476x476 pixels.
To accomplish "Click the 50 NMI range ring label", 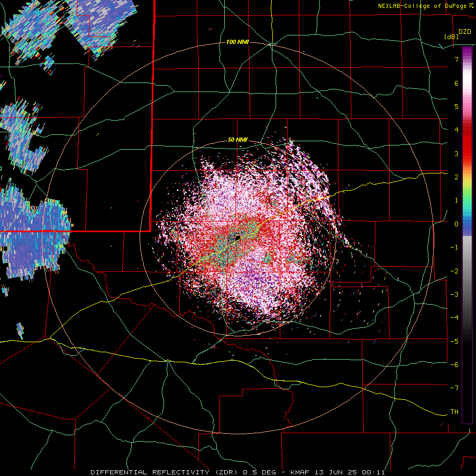I will (x=237, y=140).
